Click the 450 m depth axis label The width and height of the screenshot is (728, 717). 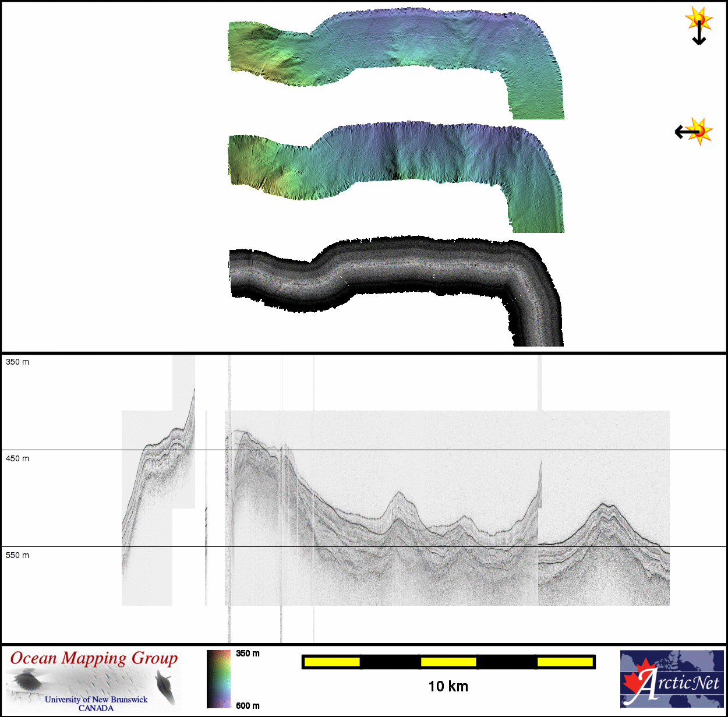click(17, 458)
